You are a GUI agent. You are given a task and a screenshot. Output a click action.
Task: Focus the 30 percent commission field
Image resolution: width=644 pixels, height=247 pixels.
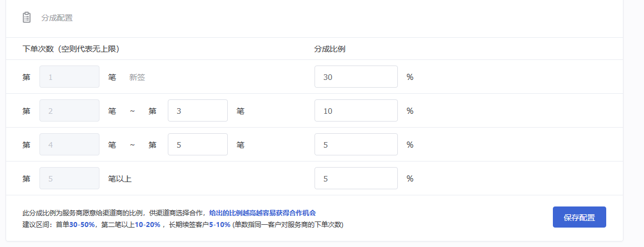(x=356, y=77)
